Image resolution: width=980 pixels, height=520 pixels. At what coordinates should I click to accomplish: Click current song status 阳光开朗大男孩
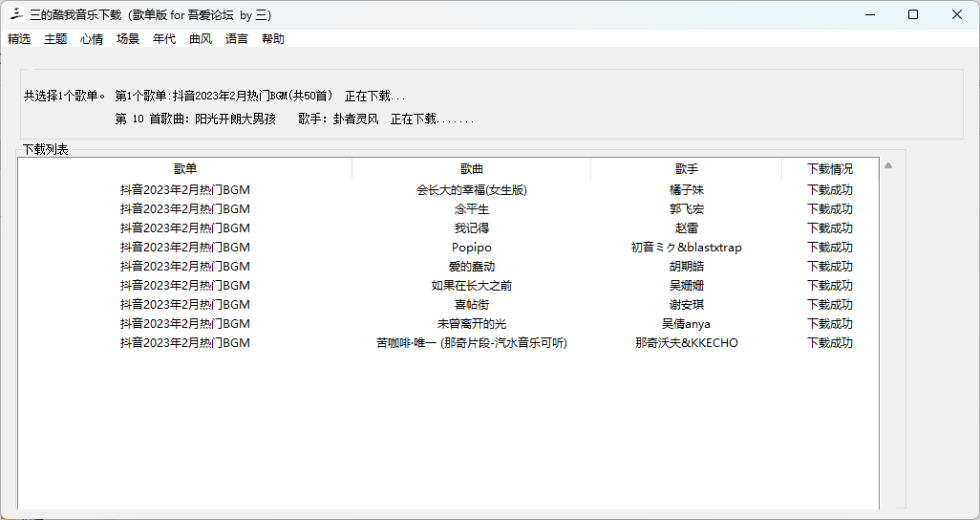click(x=236, y=119)
